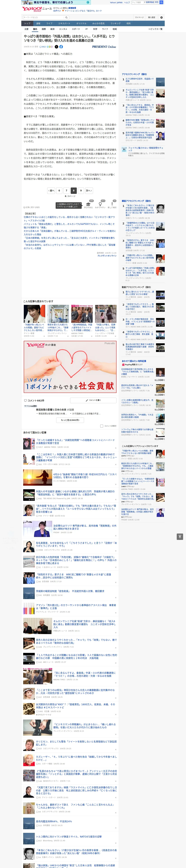
Task: Open video ranking item 雪穴に落ちたクマ thumbnail
Action: coord(160,295)
